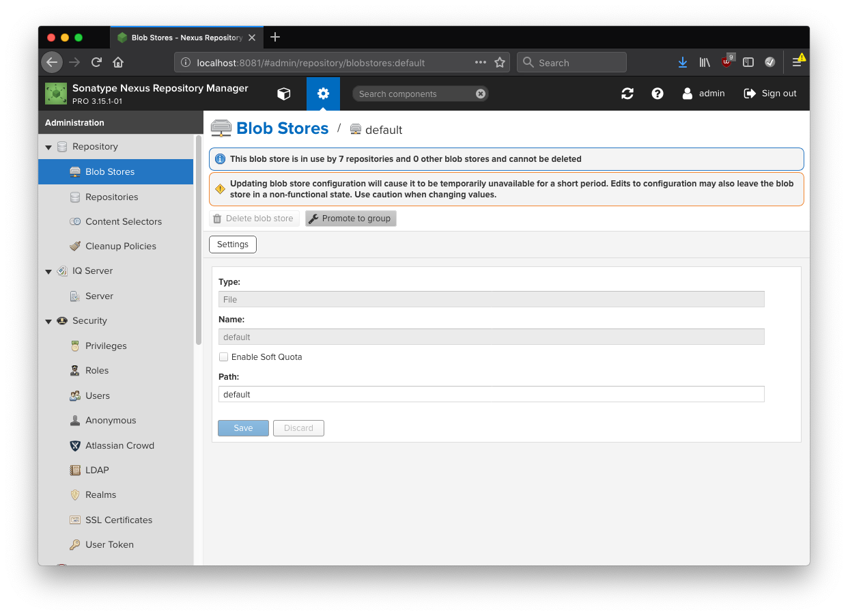
Task: Open a new browser tab
Action: [x=275, y=37]
